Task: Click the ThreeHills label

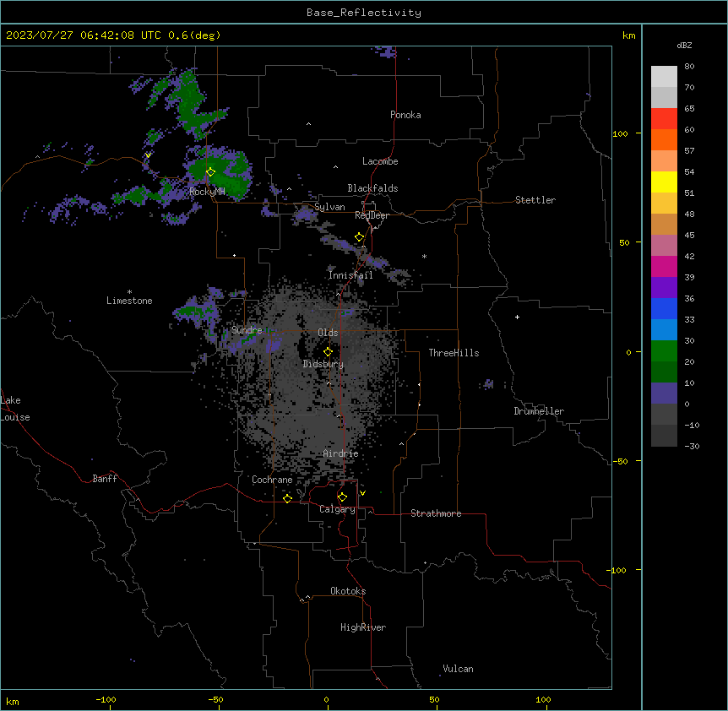Action: coord(454,353)
